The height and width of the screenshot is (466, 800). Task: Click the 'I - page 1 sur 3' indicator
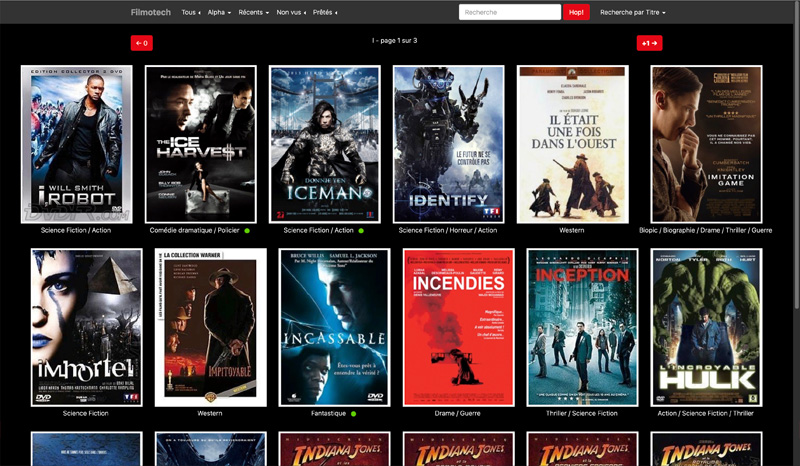click(x=394, y=40)
